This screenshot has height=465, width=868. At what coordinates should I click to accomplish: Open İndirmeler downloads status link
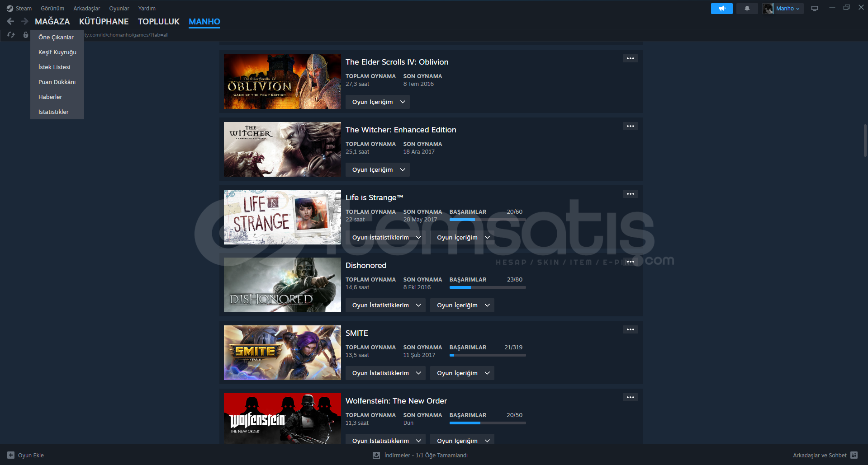point(420,455)
